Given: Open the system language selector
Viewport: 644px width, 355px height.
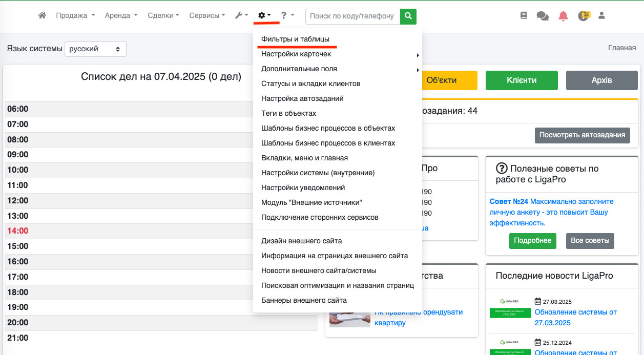Looking at the screenshot, I should [x=95, y=49].
